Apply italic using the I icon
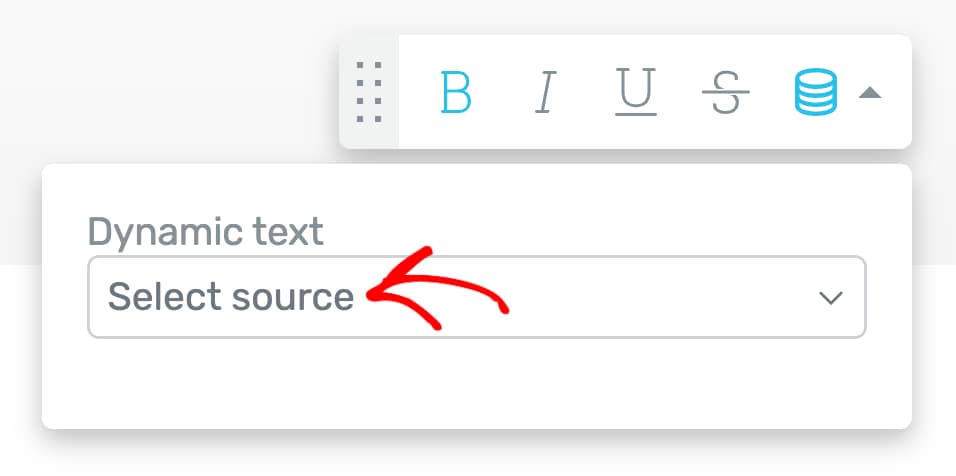This screenshot has height=476, width=956. pos(546,92)
